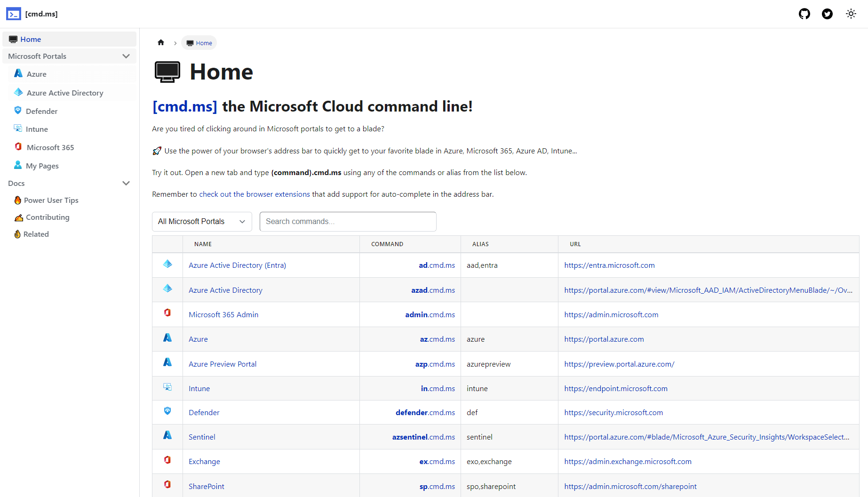Screen dimensions: 868x497
Task: Click the Office icon in Exchange row
Action: 167,460
